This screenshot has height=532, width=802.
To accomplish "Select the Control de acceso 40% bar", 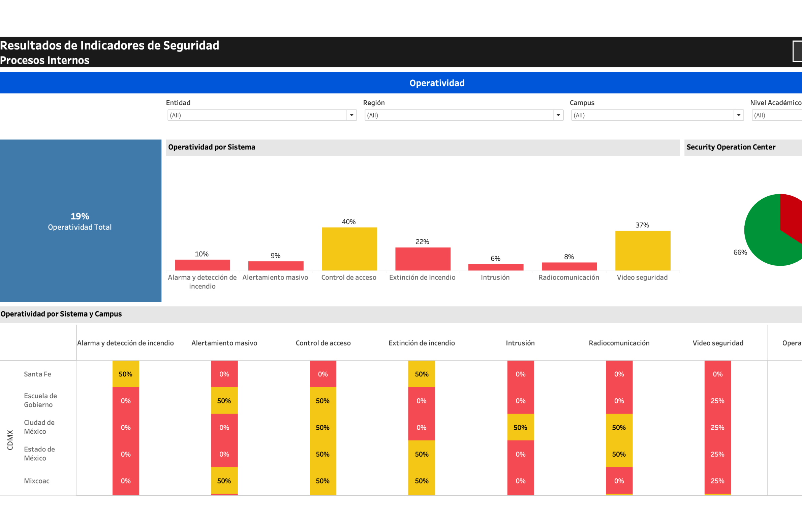I will point(349,248).
